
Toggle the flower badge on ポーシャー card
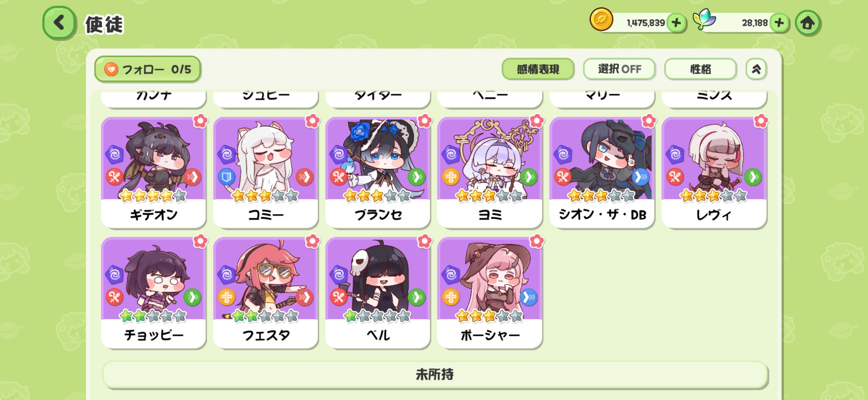tap(536, 241)
